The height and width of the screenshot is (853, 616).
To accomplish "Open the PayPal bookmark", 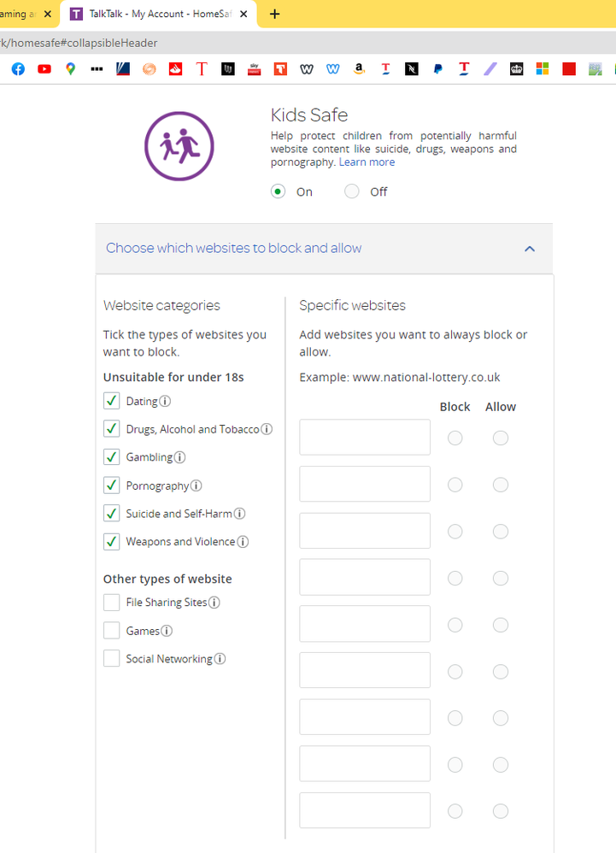I will pyautogui.click(x=437, y=69).
